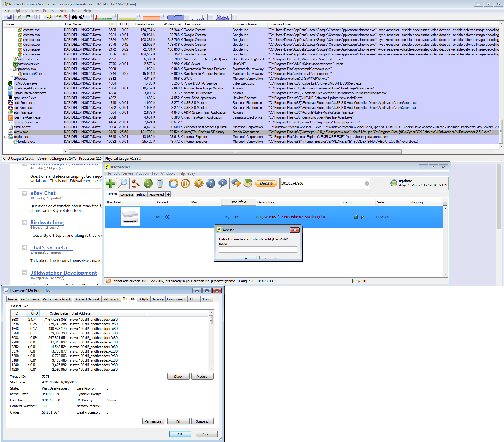504x442 pixels.
Task: Select the javaw.exe process row
Action: 251,132
